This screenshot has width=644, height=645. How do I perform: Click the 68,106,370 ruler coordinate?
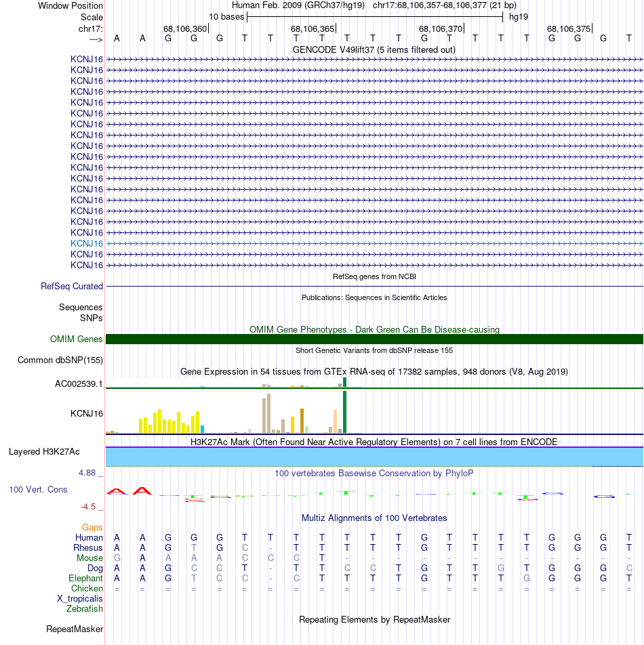coord(441,28)
